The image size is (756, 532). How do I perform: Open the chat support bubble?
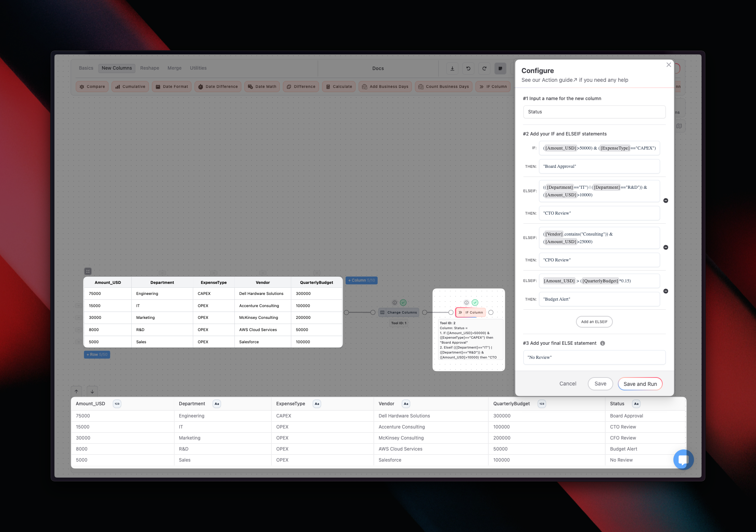(x=683, y=460)
